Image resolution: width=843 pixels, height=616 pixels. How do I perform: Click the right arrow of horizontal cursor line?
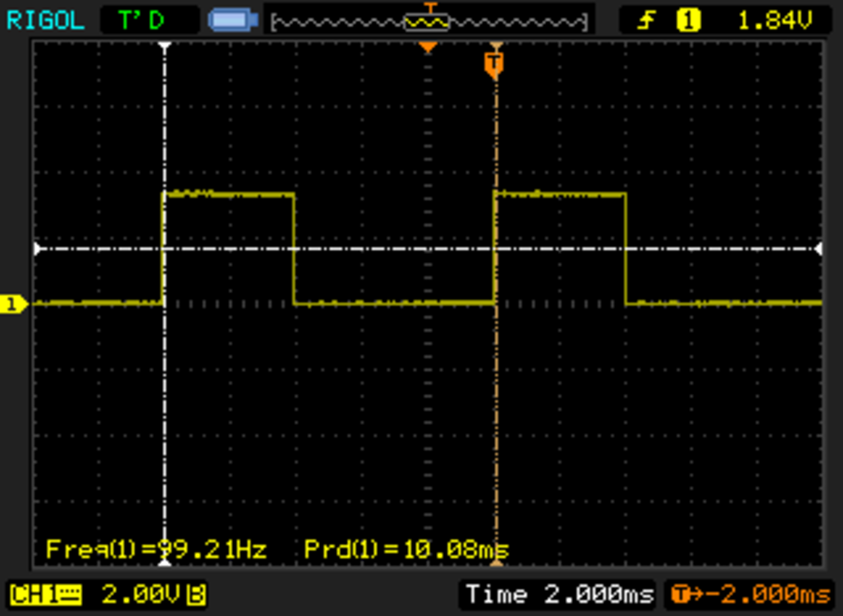coord(819,249)
